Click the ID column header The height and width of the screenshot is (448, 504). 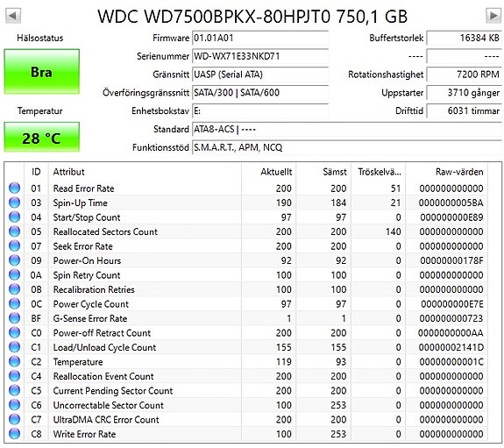click(x=36, y=172)
